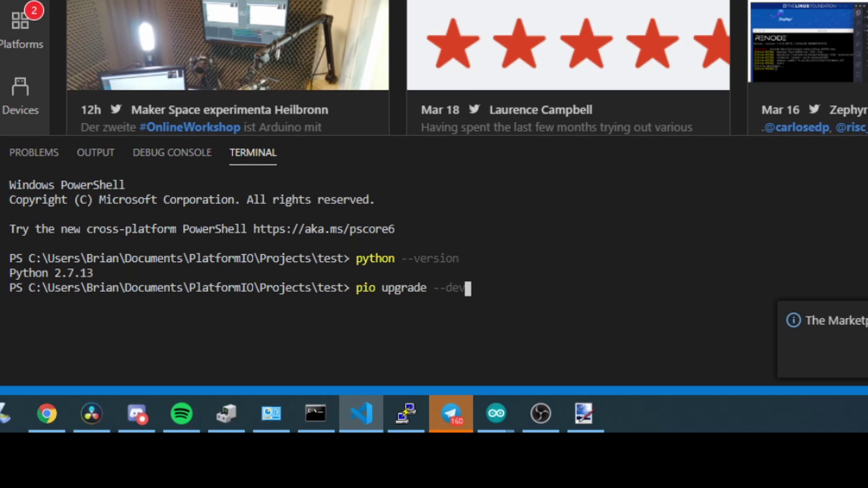Select the TERMINAL tab
Image resolution: width=868 pixels, height=488 pixels.
[253, 153]
